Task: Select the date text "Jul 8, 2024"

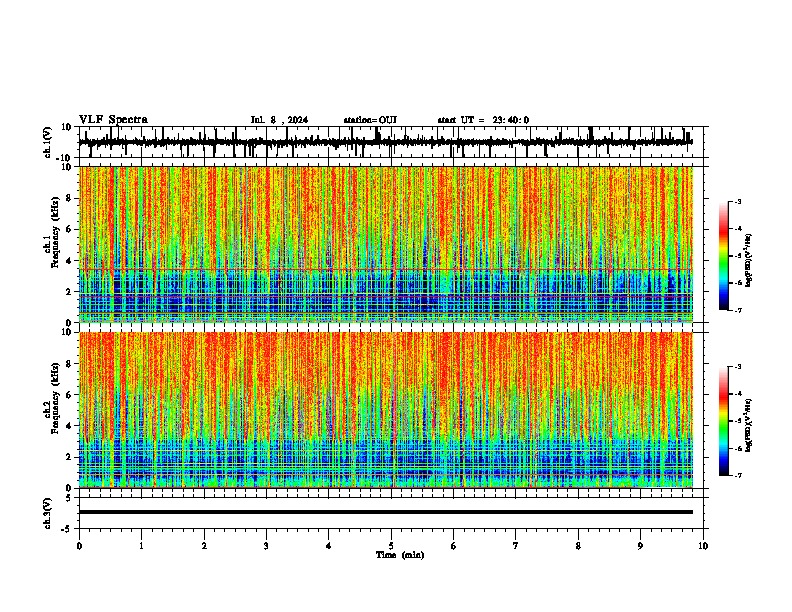Action: coord(279,120)
